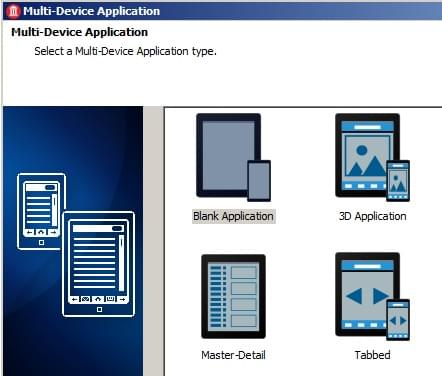This screenshot has width=442, height=376.
Task: Click the Blank Application label
Action: 233,216
